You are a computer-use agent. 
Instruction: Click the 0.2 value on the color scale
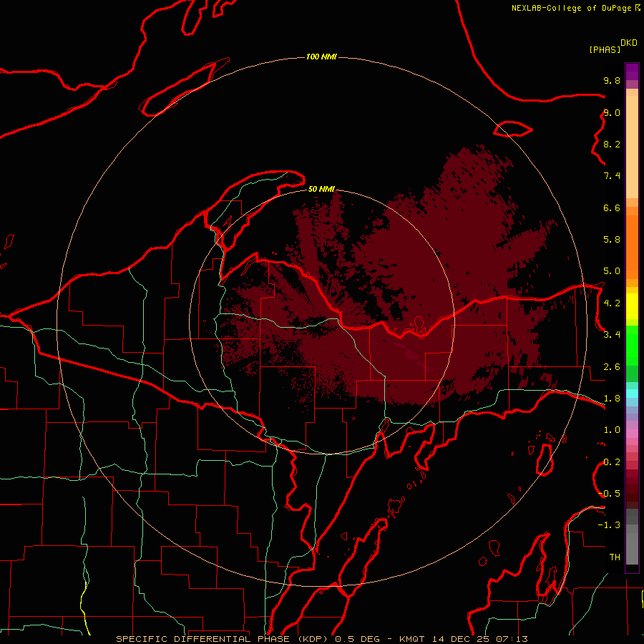[612, 462]
